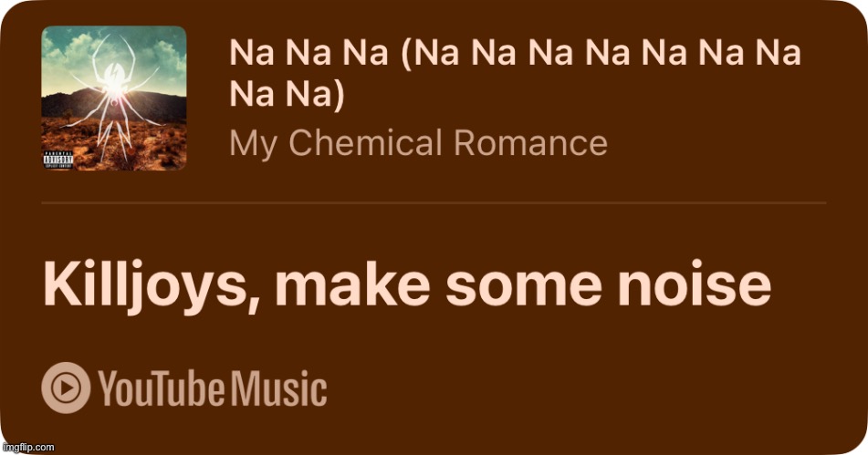Select the song title Na Na Na
This screenshot has width=868, height=455.
(515, 74)
